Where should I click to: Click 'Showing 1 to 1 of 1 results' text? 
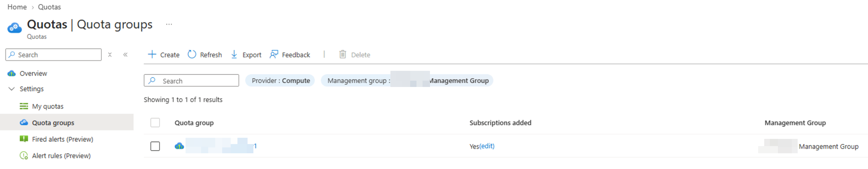[x=183, y=100]
